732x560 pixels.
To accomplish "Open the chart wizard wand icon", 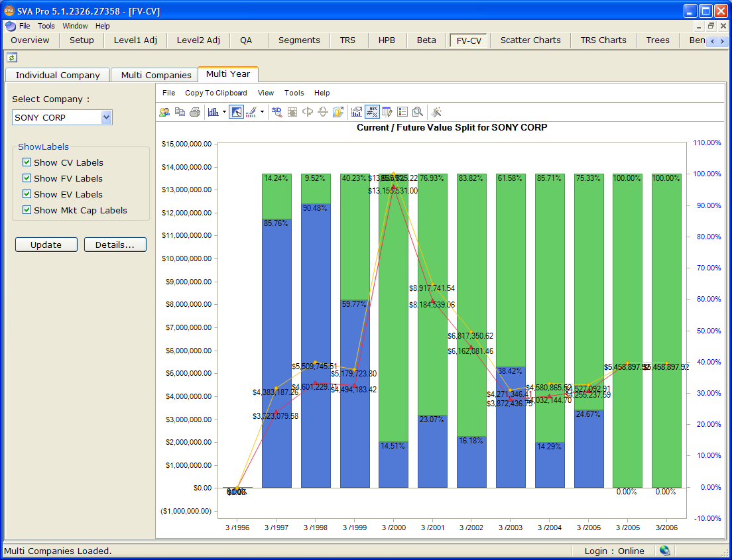I will 436,112.
